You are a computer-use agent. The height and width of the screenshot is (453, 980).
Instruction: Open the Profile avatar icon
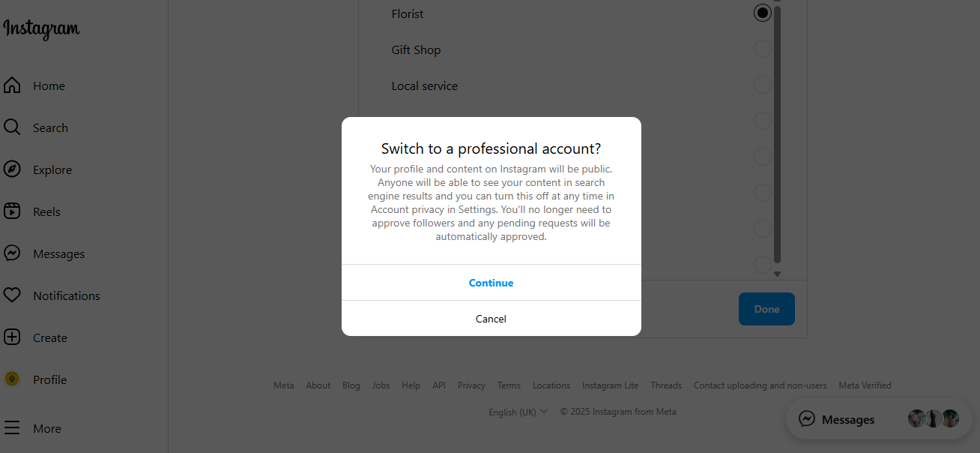click(x=12, y=379)
